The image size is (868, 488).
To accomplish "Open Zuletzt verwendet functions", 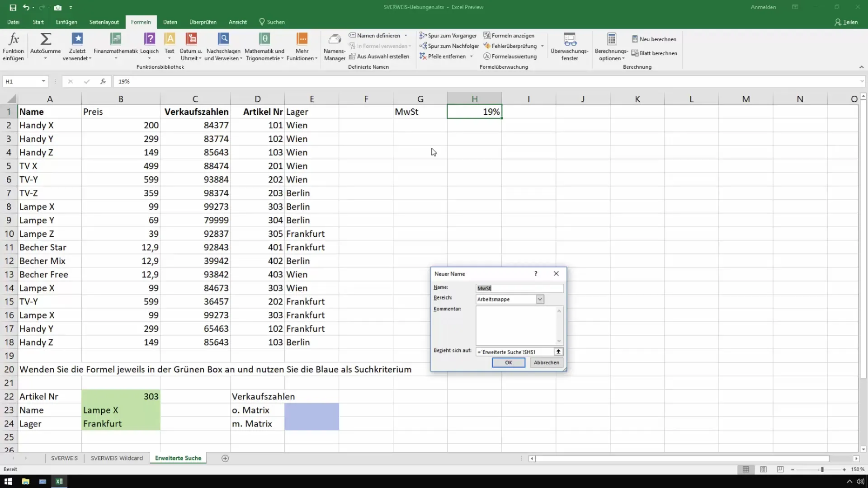I will (77, 47).
